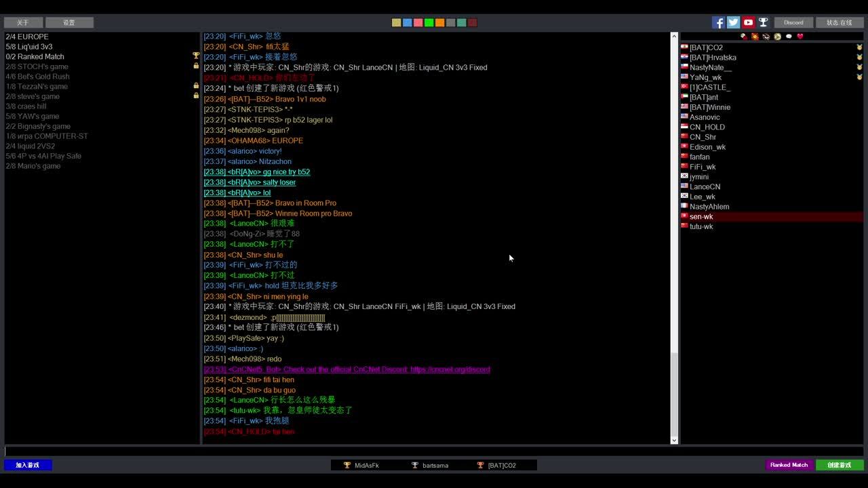
Task: Click the Twitter bird icon
Action: point(733,22)
